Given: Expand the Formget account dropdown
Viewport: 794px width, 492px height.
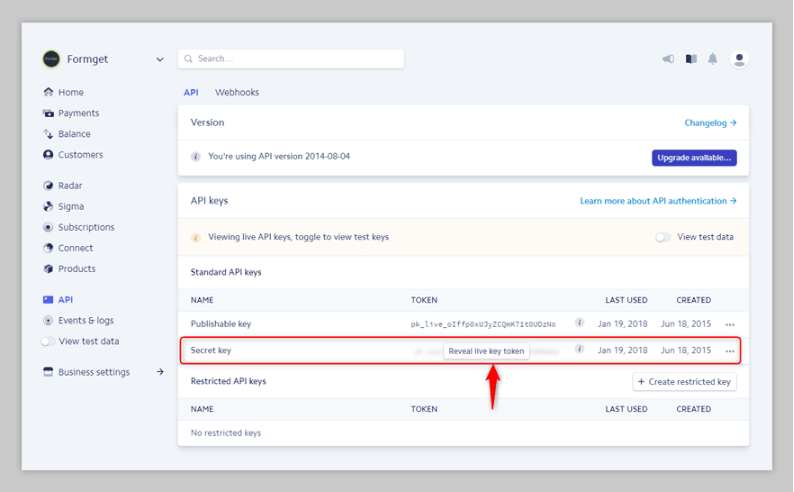Looking at the screenshot, I should pos(160,59).
